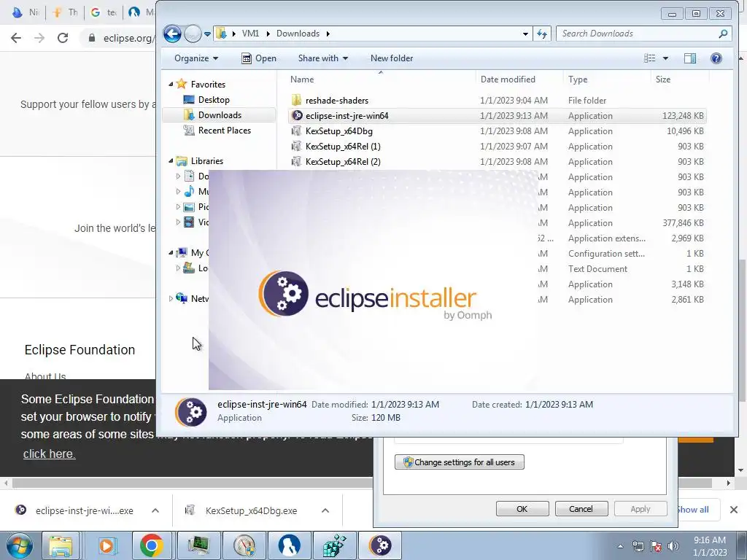
Task: Click the 'click here.' link in Chrome
Action: pyautogui.click(x=49, y=454)
